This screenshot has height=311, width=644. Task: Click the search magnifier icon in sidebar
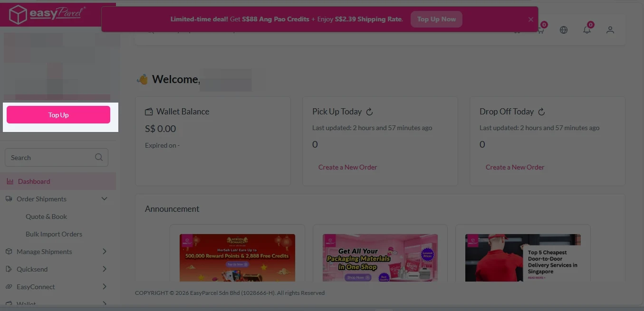tap(99, 158)
